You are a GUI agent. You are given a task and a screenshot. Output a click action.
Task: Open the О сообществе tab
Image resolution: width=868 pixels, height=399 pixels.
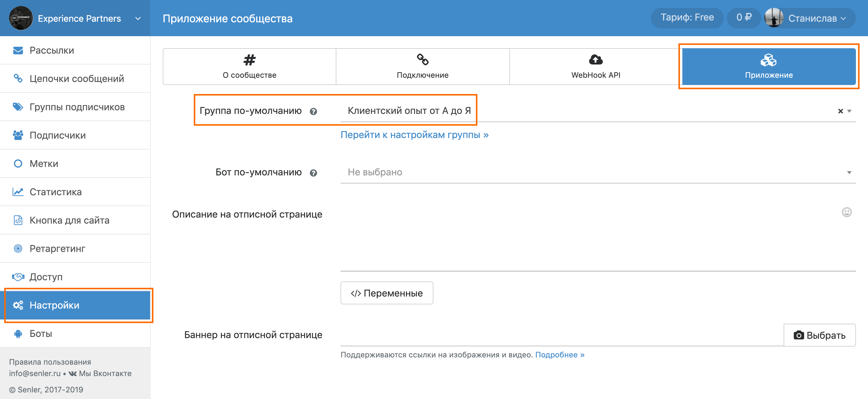[x=249, y=66]
